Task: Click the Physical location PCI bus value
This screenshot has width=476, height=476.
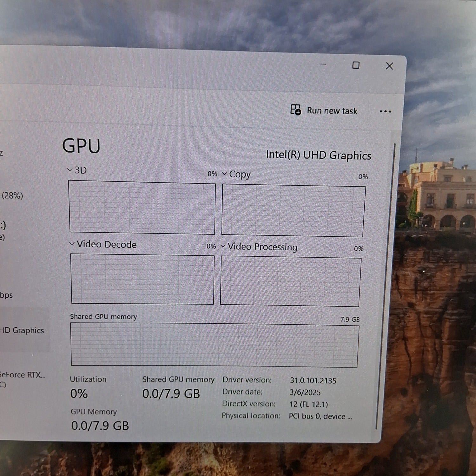Action: (x=320, y=416)
